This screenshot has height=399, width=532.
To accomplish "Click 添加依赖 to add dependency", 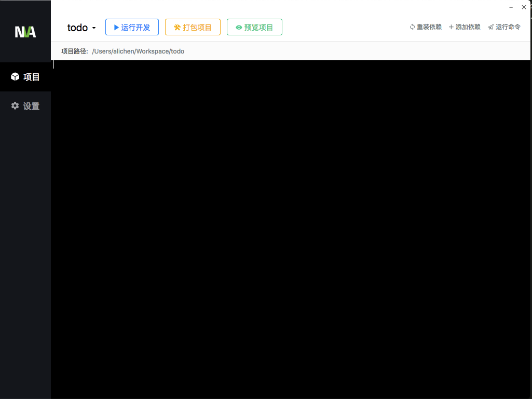I will tap(465, 27).
